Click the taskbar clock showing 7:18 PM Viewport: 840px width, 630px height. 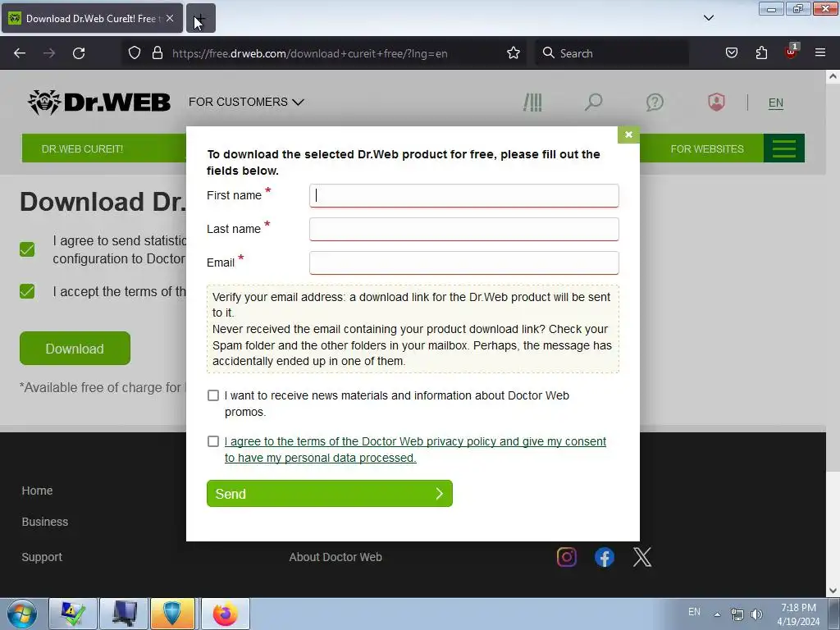click(x=798, y=614)
